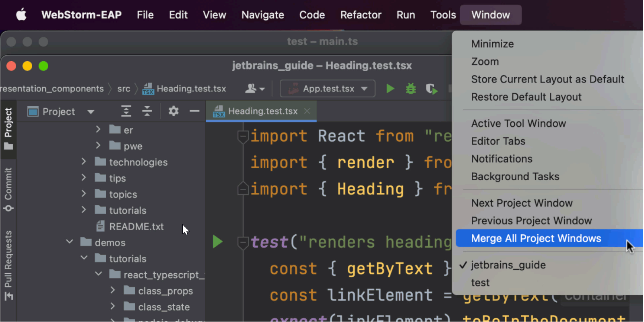Toggle the Commit tool window sidebar button
The width and height of the screenshot is (644, 322).
tap(8, 189)
